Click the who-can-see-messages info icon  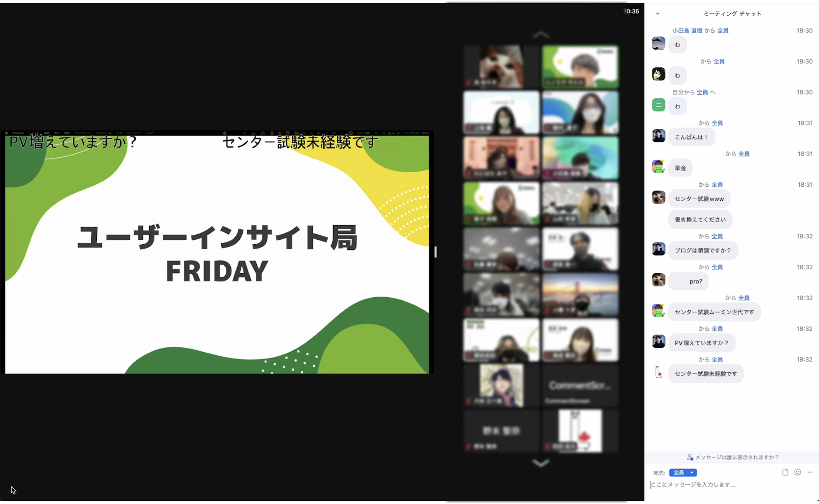click(690, 457)
